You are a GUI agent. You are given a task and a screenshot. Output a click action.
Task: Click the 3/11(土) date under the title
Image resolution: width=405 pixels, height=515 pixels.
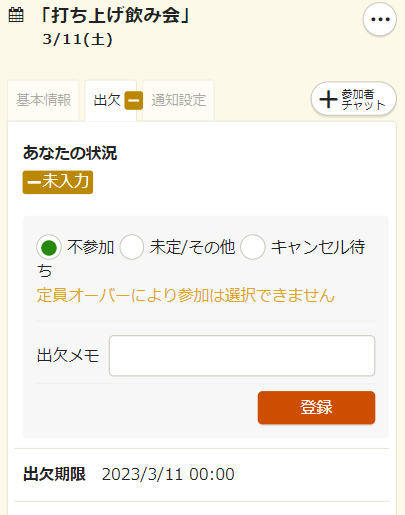78,39
